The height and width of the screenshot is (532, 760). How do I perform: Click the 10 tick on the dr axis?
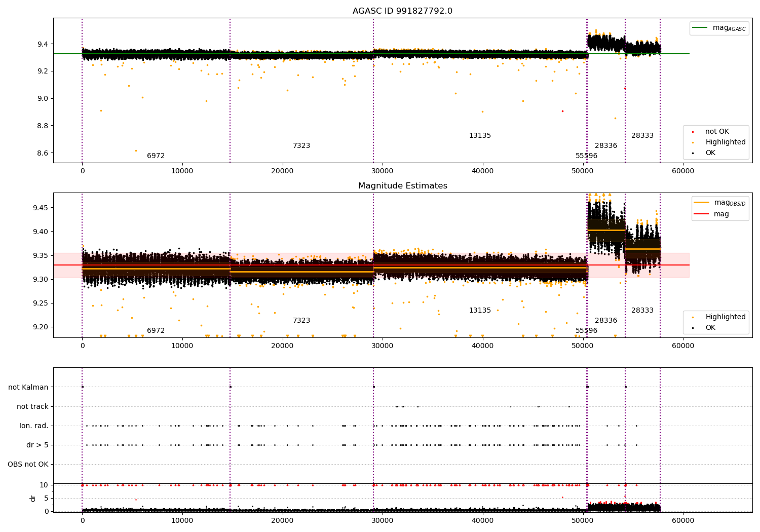(44, 485)
